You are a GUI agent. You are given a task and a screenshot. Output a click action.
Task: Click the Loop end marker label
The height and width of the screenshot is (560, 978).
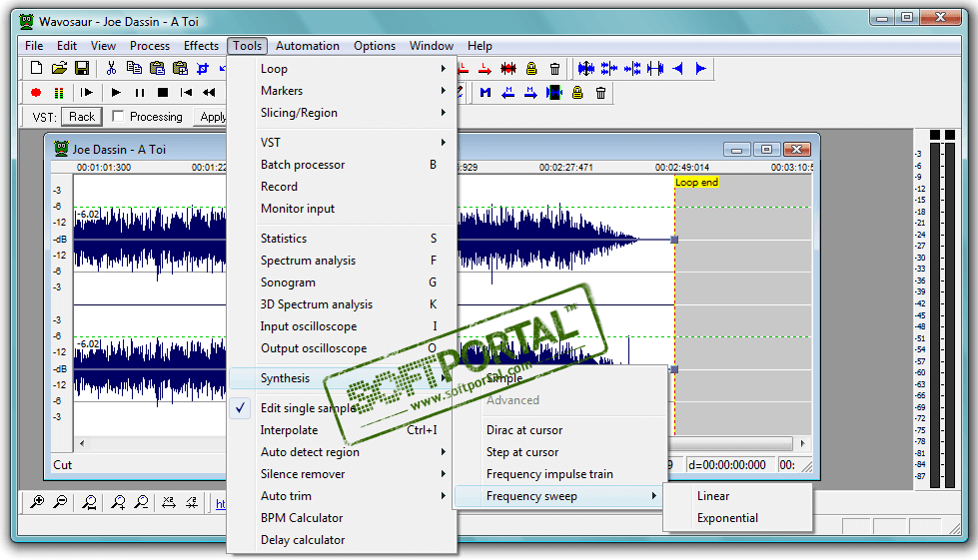point(696,183)
